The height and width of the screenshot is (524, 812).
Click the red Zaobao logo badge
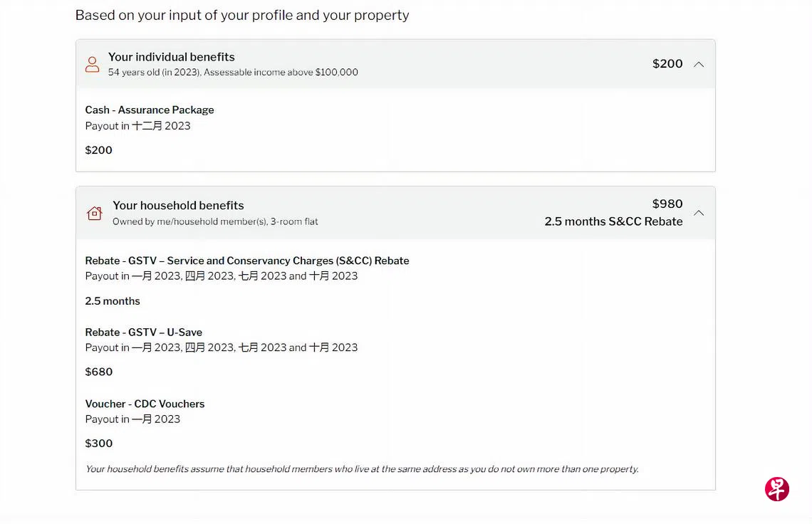[x=776, y=489]
